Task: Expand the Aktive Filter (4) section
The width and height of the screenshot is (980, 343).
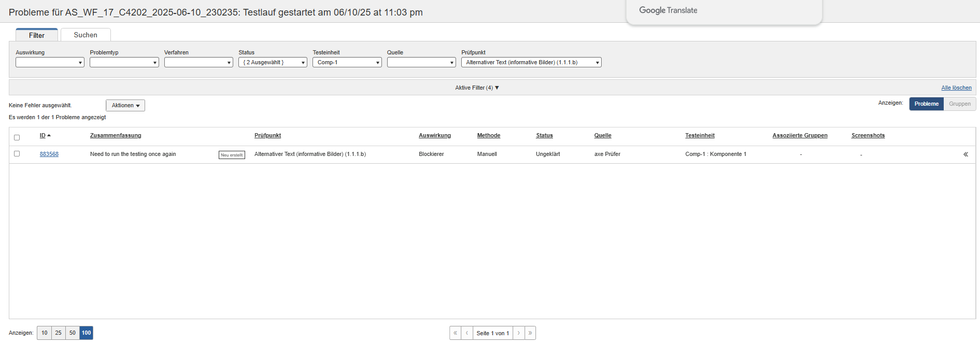Action: [477, 88]
